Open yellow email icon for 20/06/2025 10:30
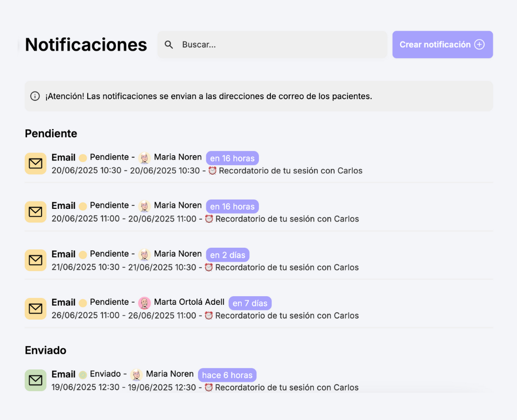 (x=36, y=164)
